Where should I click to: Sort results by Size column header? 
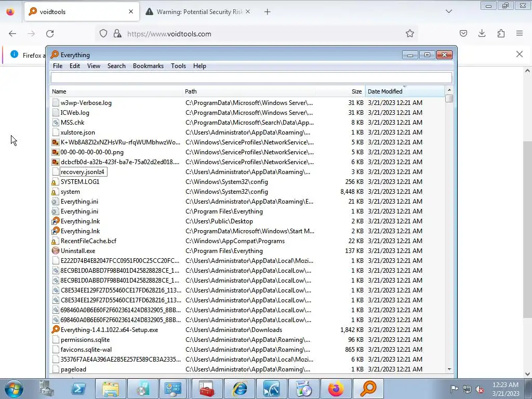tap(340, 91)
